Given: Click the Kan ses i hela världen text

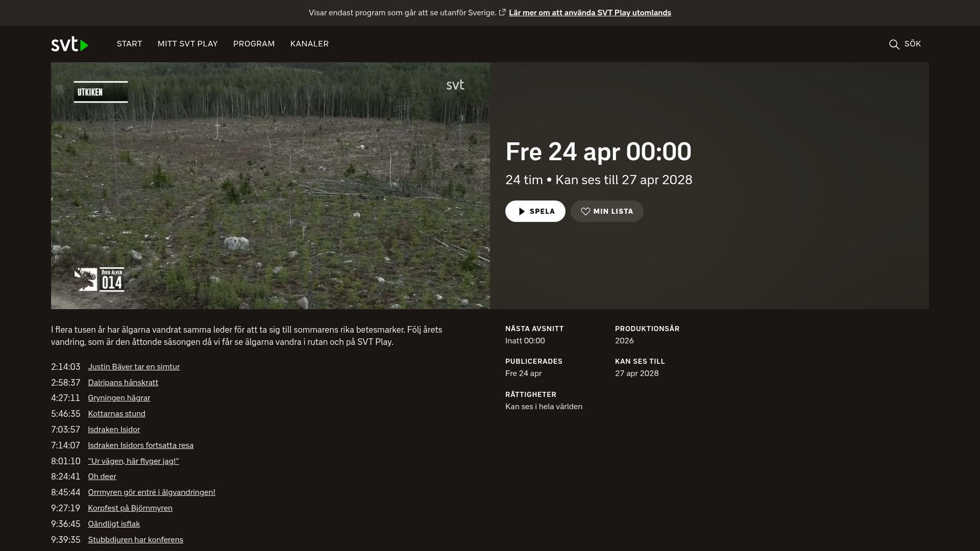Looking at the screenshot, I should 544,407.
